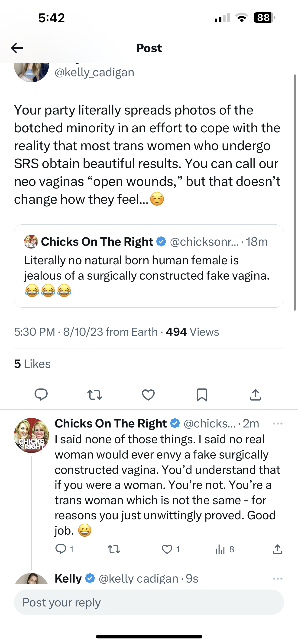View the 5 Likes list
Screen dimensions: 298x644
pos(32,364)
